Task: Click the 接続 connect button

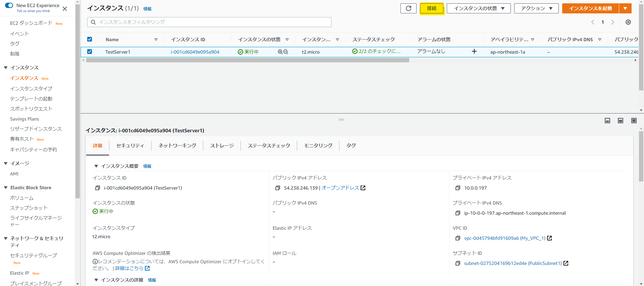Action: click(432, 8)
